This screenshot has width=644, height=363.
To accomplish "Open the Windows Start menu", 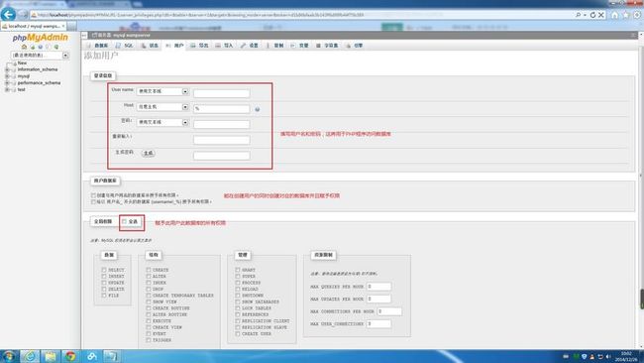I will pyautogui.click(x=9, y=356).
